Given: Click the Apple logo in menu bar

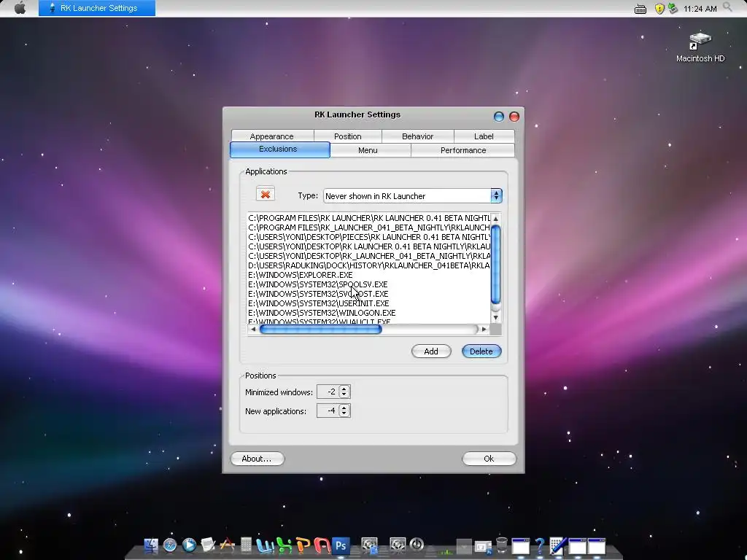Looking at the screenshot, I should coord(20,8).
